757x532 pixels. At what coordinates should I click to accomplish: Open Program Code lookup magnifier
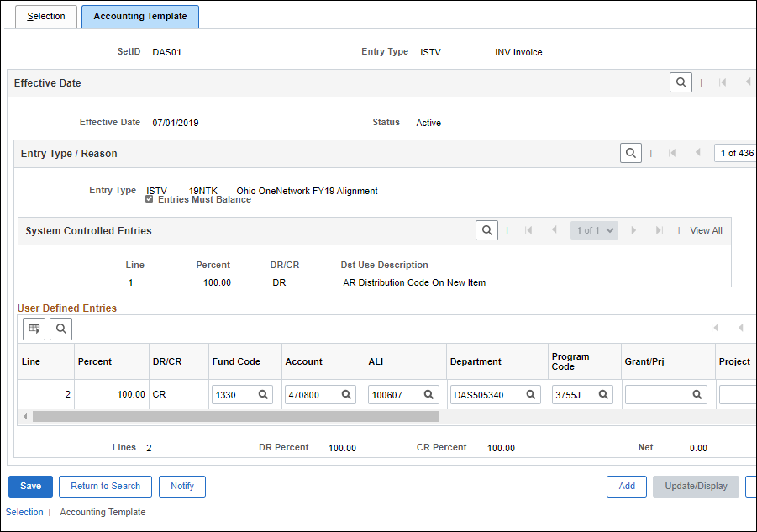[603, 394]
